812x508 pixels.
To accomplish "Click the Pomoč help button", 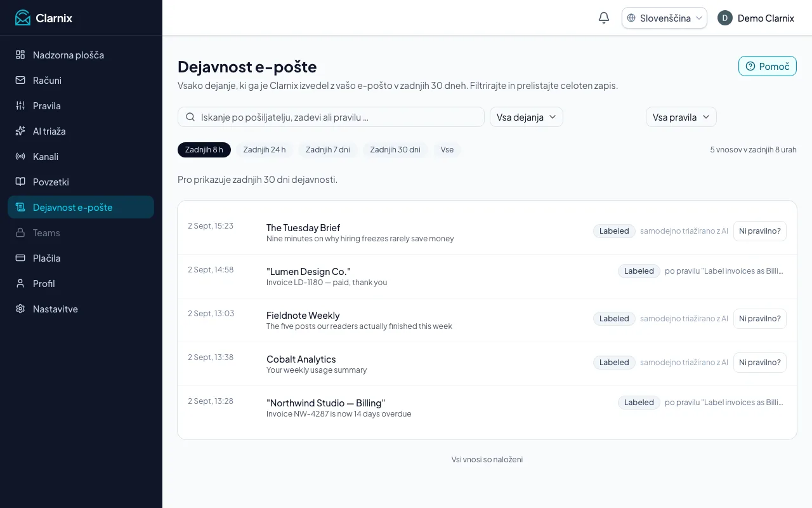I will coord(768,66).
